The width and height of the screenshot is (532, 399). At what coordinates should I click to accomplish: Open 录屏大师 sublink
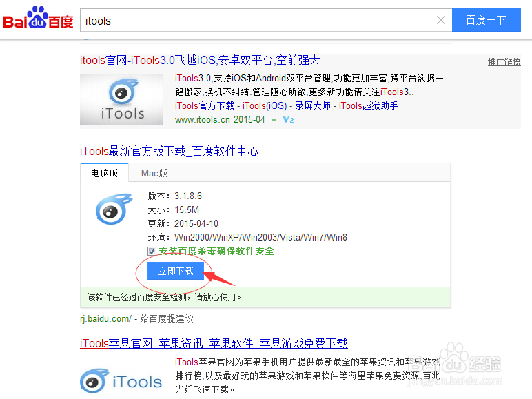(x=313, y=106)
